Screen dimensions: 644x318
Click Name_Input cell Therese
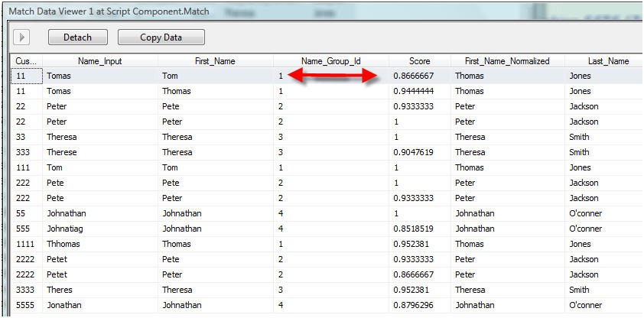pos(100,152)
